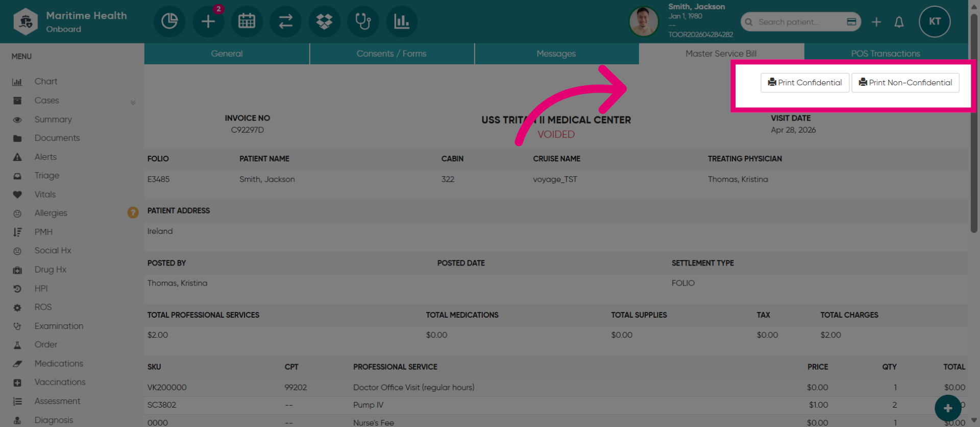Open Chart in the sidebar menu

pos(46,82)
